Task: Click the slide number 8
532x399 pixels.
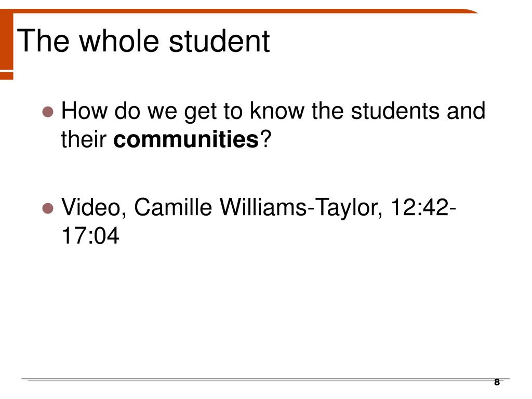Action: pyautogui.click(x=497, y=382)
